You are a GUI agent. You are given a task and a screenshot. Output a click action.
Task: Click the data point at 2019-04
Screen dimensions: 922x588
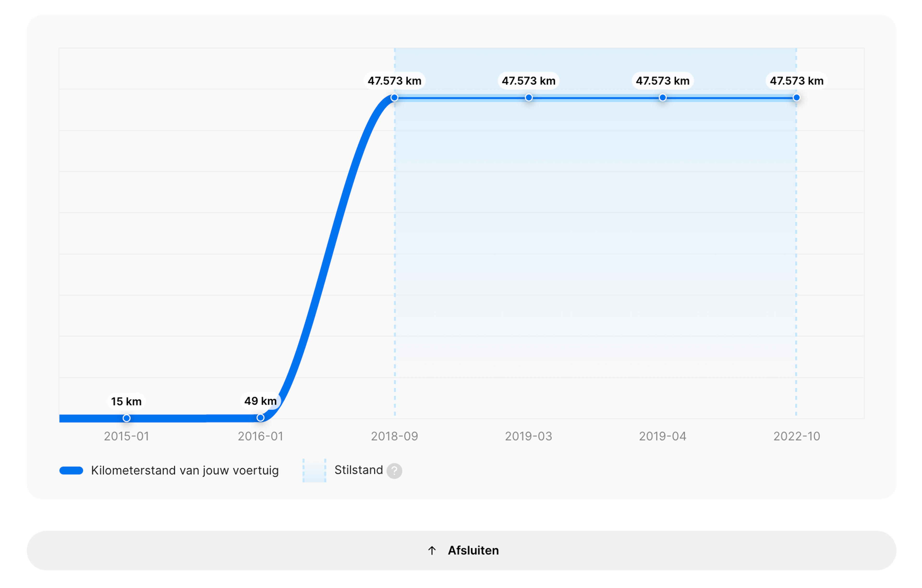click(663, 98)
